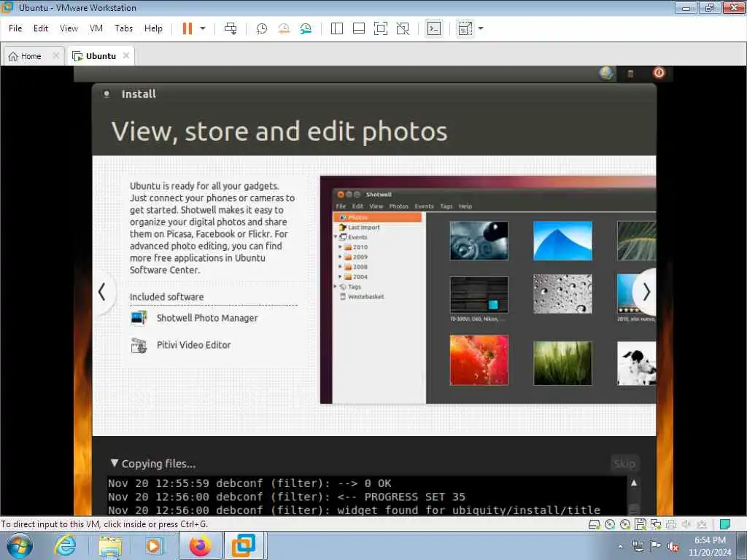Screen dimensions: 747x560
Task: Click the muted volume tray icon
Action: coord(673,547)
